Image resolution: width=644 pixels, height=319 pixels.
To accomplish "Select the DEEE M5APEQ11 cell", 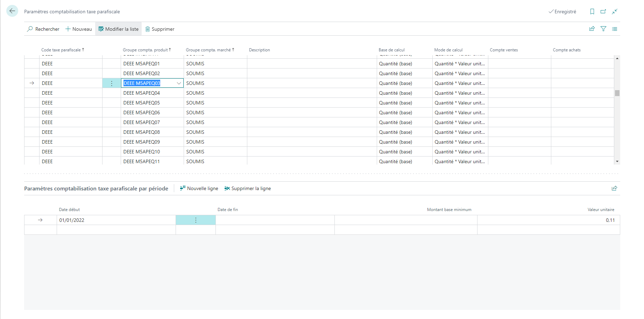I will click(152, 161).
